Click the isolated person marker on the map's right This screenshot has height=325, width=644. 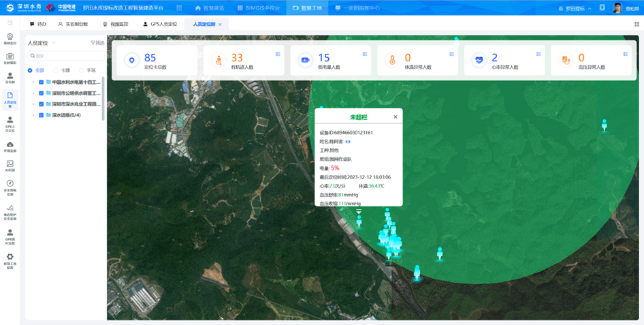[604, 125]
